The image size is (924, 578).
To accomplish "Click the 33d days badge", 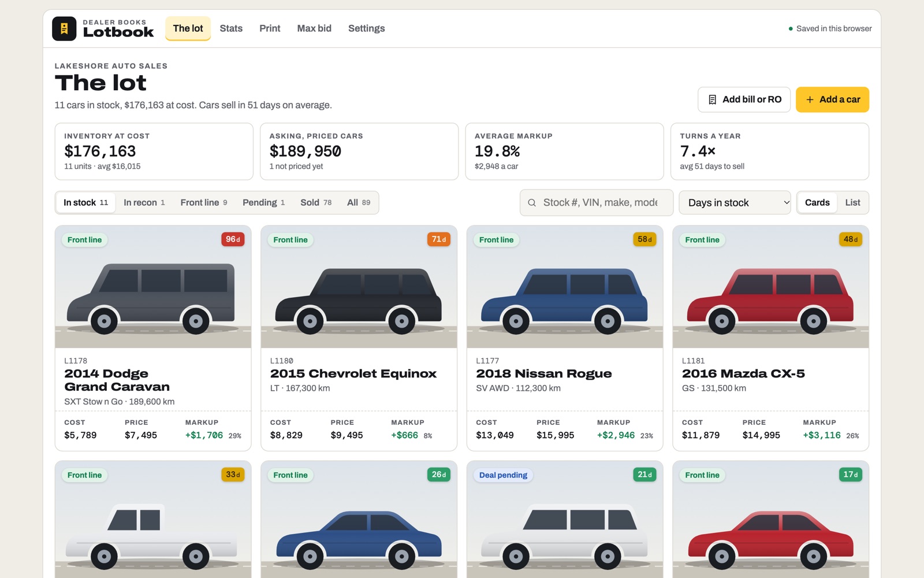I will point(233,475).
